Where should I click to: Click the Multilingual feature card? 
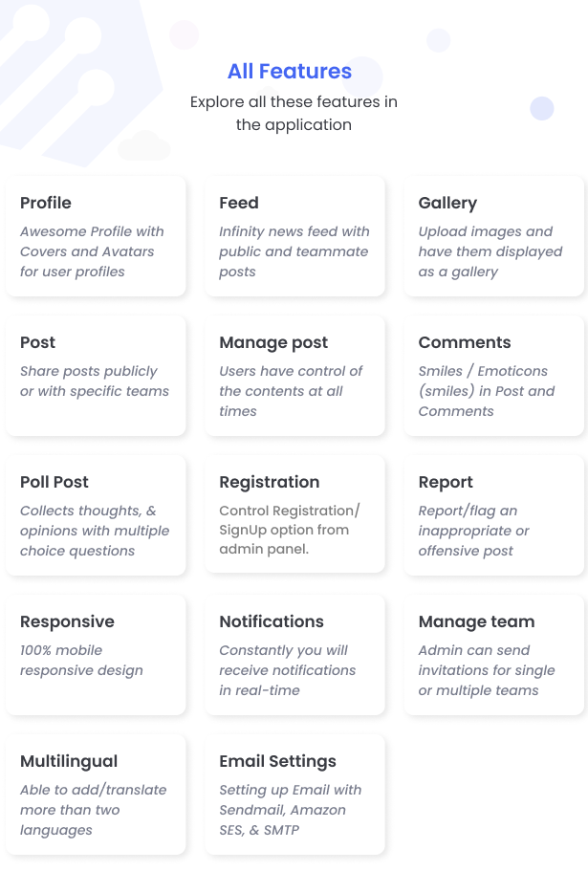point(96,795)
